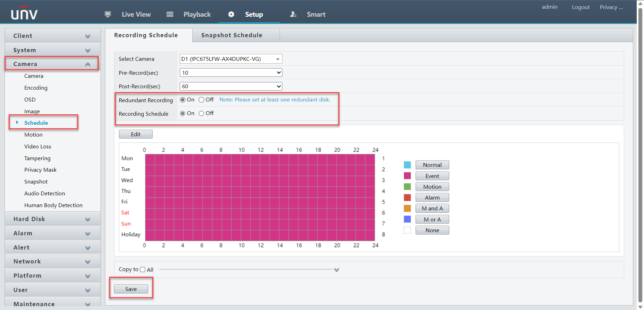Collapse the Camera menu chevron
Viewport: 644px width, 310px height.
pos(88,64)
